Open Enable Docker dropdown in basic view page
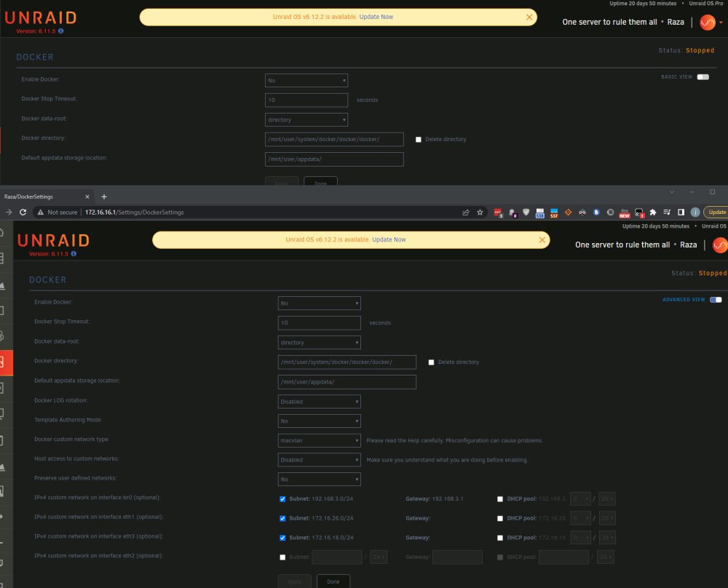The image size is (728, 588). [x=306, y=80]
